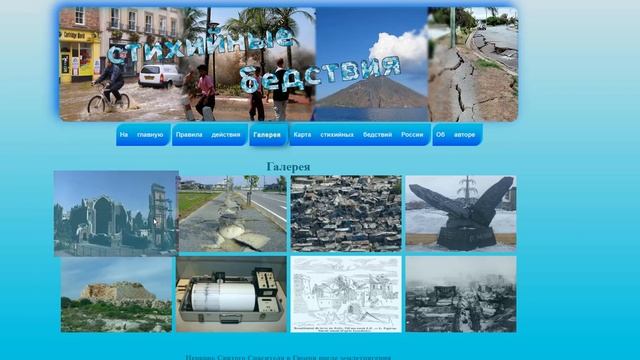Open the black-and-white engraving drawing thumbnail
Screen dimensions: 640x360
click(x=346, y=294)
